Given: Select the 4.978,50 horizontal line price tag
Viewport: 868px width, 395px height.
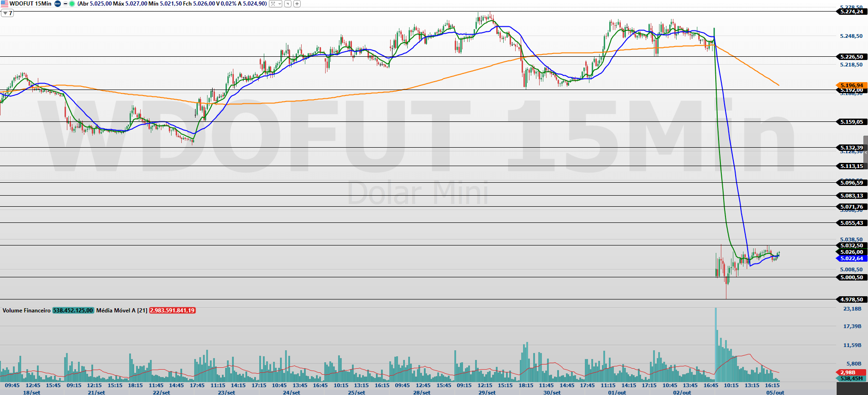Looking at the screenshot, I should [x=851, y=299].
